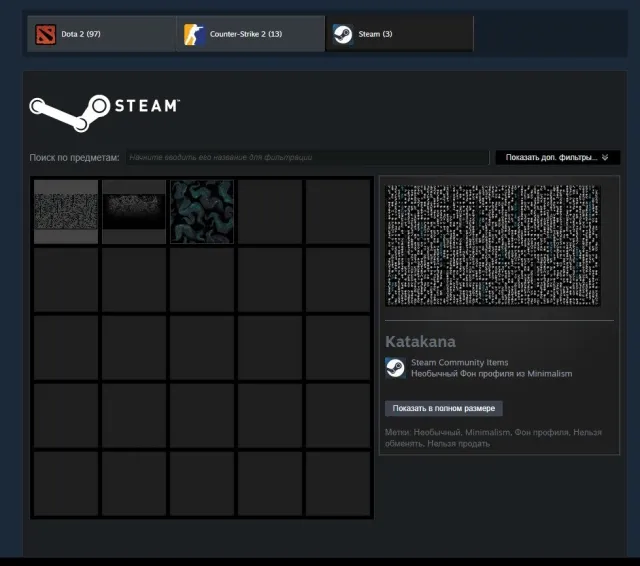Image resolution: width=640 pixels, height=566 pixels.
Task: Click the fourth empty slot in first row
Action: point(270,212)
